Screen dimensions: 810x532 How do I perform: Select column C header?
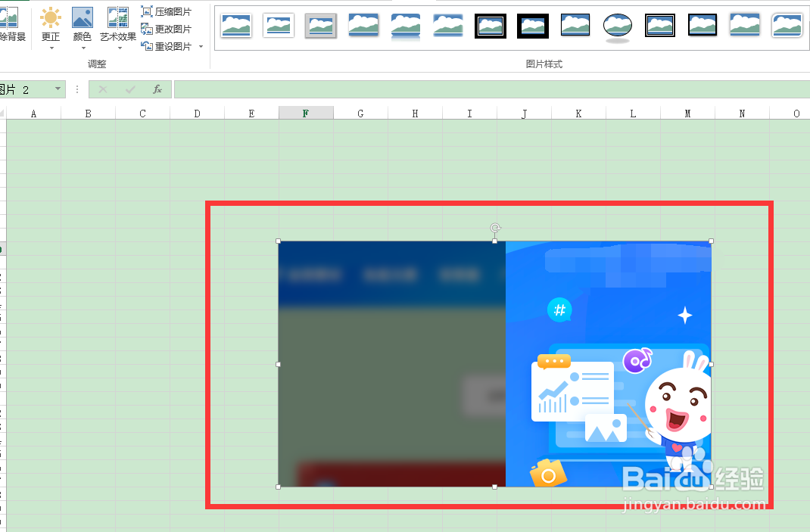(142, 113)
